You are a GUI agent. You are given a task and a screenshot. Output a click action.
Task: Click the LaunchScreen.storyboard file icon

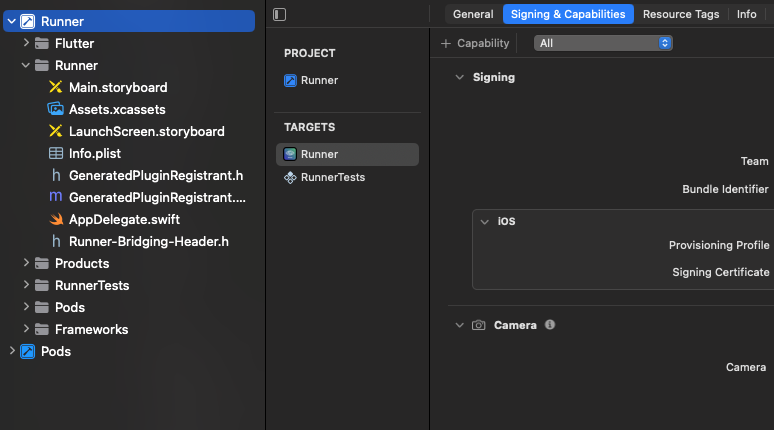(56, 131)
